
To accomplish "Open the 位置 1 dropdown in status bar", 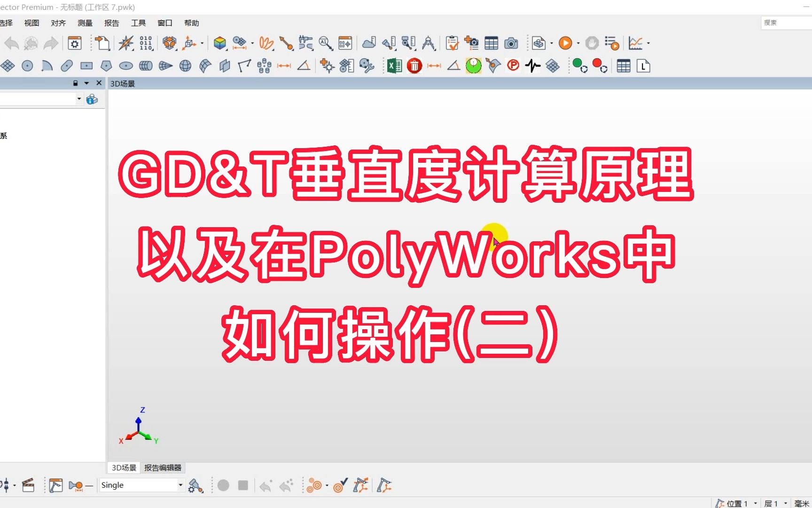I will point(756,503).
